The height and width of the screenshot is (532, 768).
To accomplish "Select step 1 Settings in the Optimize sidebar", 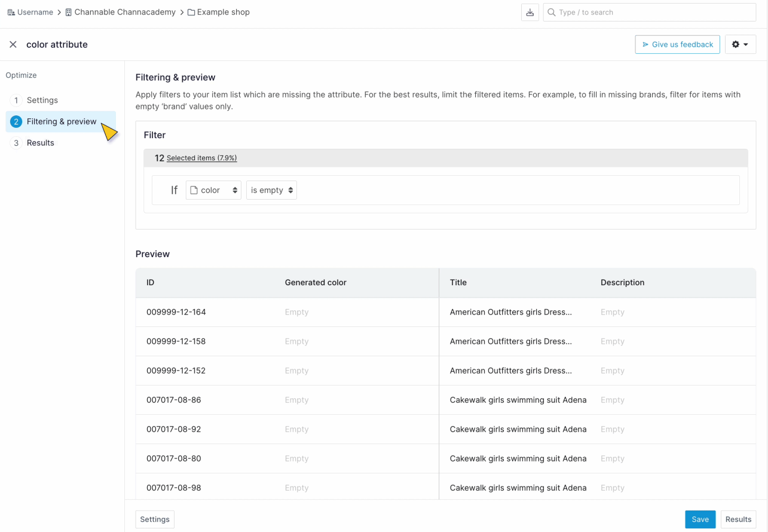I will pos(42,100).
